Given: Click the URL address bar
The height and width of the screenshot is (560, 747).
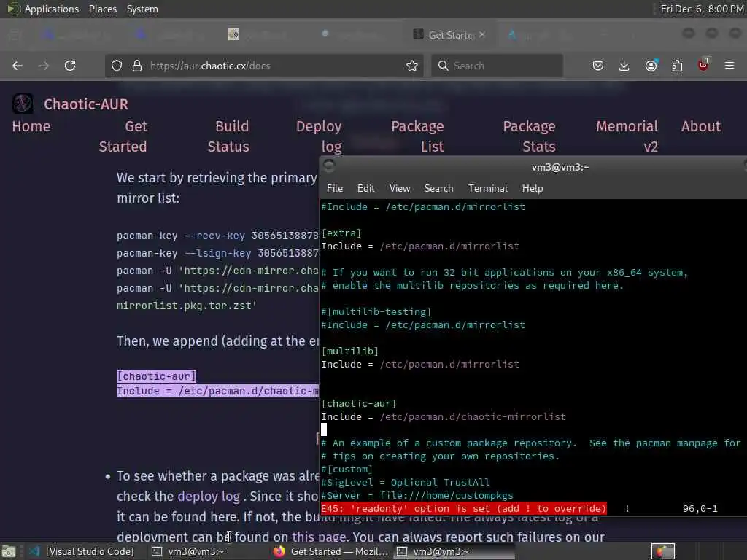Looking at the screenshot, I should [x=264, y=66].
